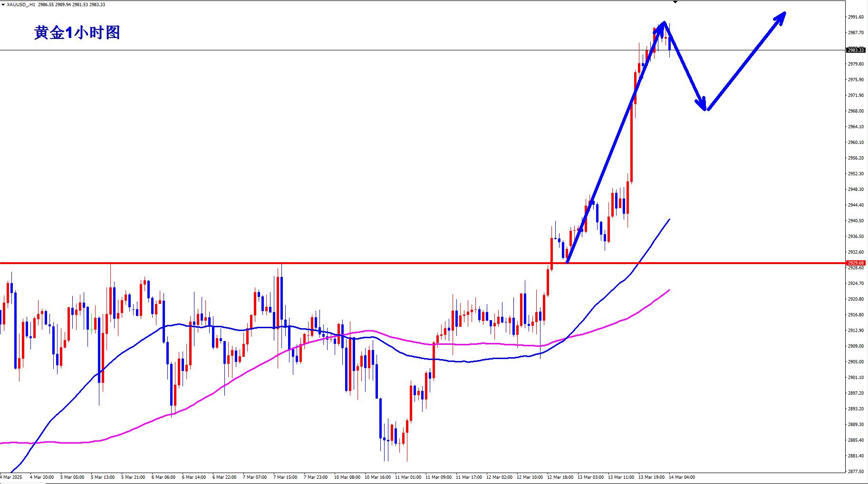
Task: Select the 黄金1小时图 title text label
Action: point(77,32)
